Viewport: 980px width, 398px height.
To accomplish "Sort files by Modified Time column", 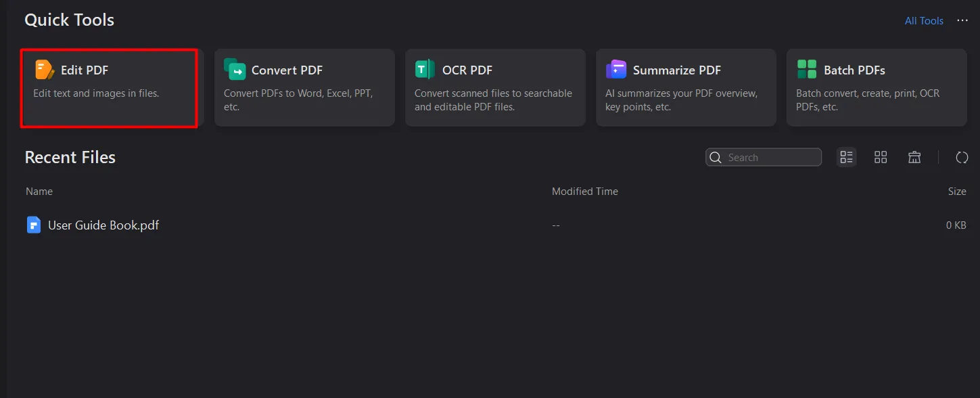I will tap(585, 192).
